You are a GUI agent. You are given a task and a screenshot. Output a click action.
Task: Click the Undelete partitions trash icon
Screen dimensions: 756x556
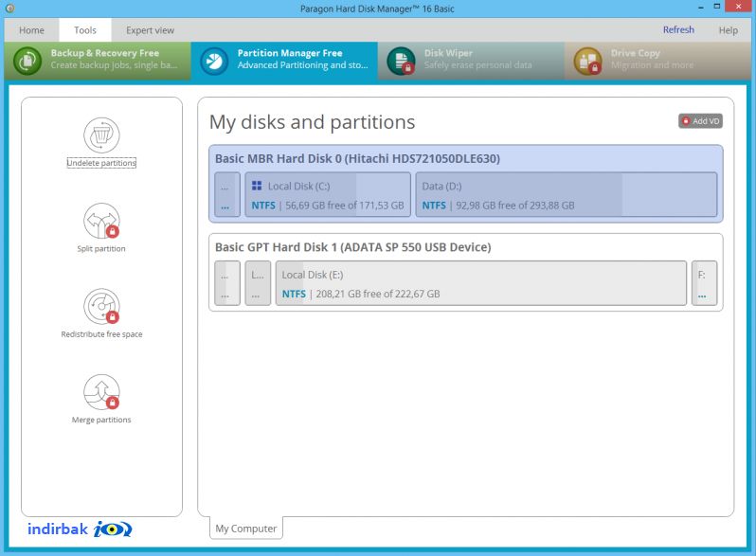101,135
